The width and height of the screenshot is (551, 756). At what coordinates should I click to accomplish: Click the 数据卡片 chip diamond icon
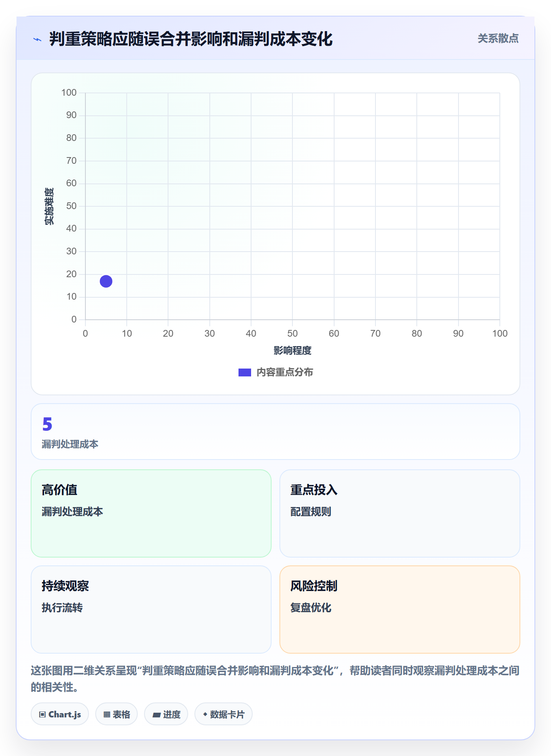point(205,714)
